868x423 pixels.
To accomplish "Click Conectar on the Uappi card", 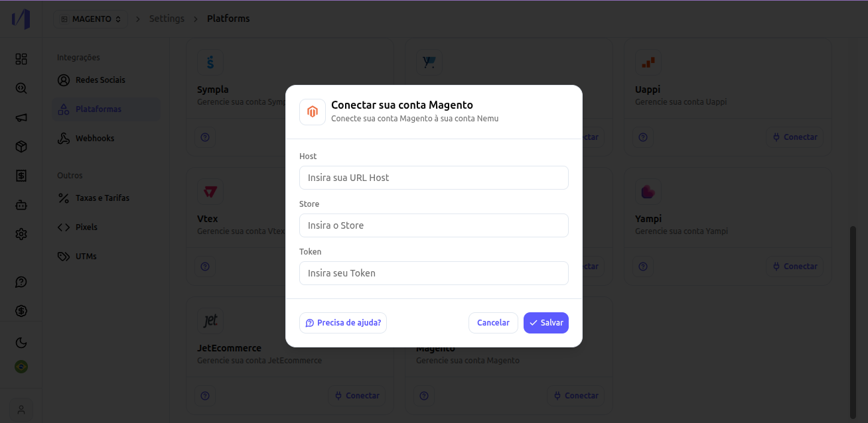I will (794, 137).
